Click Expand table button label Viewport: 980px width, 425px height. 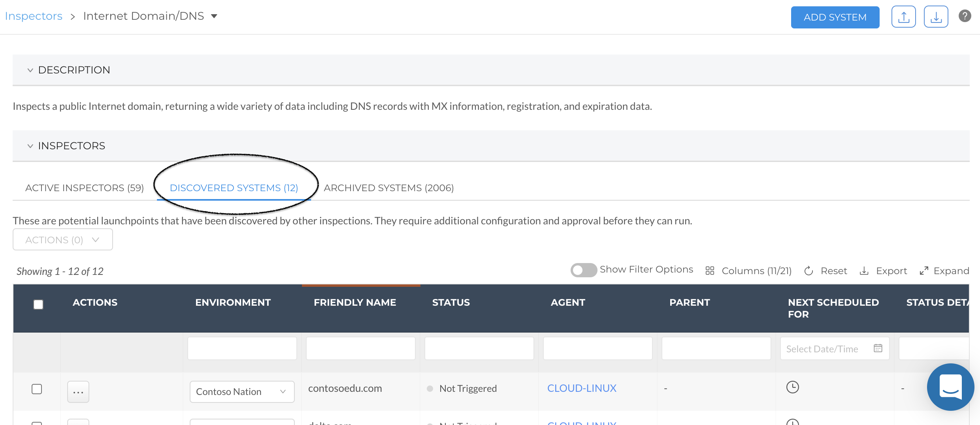pyautogui.click(x=951, y=271)
